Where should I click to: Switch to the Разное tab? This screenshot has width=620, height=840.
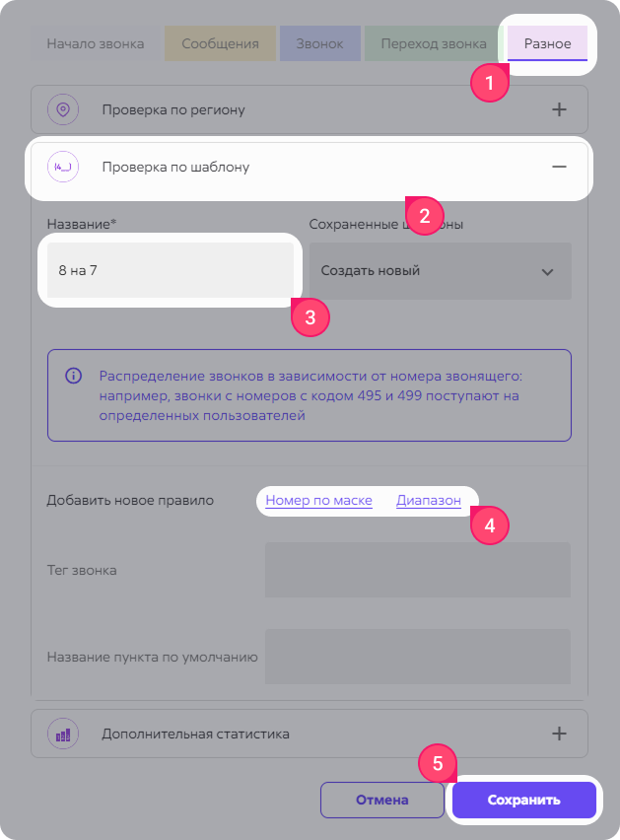point(547,43)
